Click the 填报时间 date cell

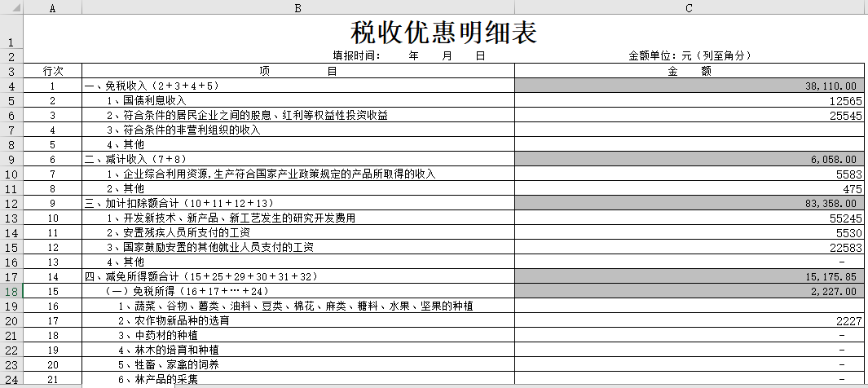pos(409,56)
